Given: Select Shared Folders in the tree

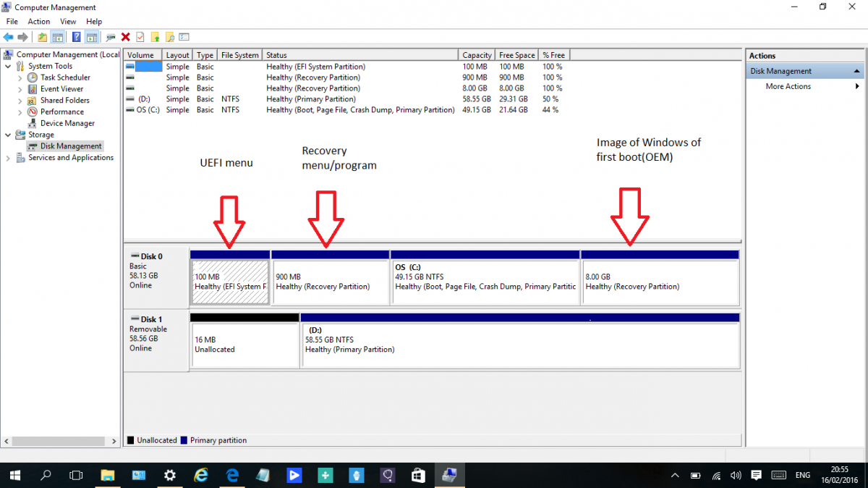Looking at the screenshot, I should tap(65, 101).
